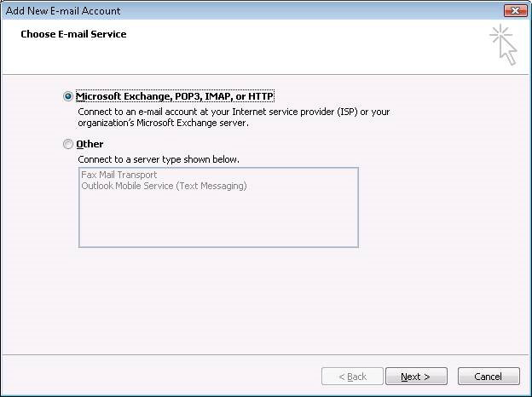Click the < Back button
This screenshot has height=397, width=532.
tap(352, 377)
